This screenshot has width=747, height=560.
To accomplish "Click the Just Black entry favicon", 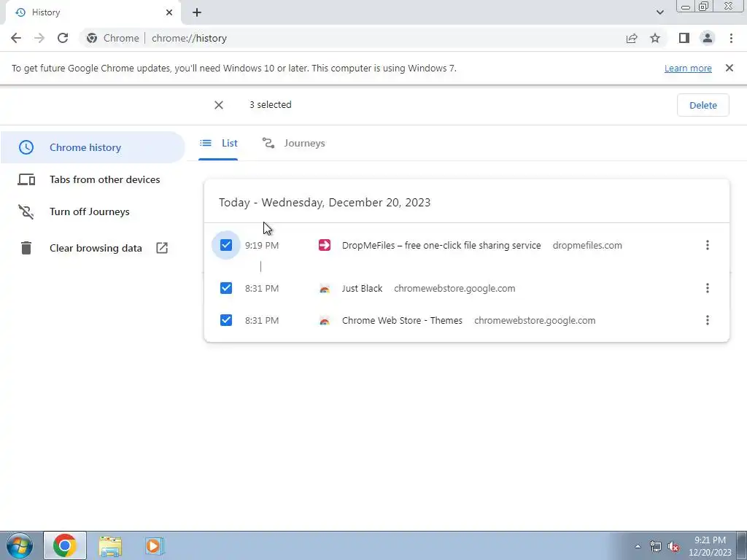I will pyautogui.click(x=325, y=289).
